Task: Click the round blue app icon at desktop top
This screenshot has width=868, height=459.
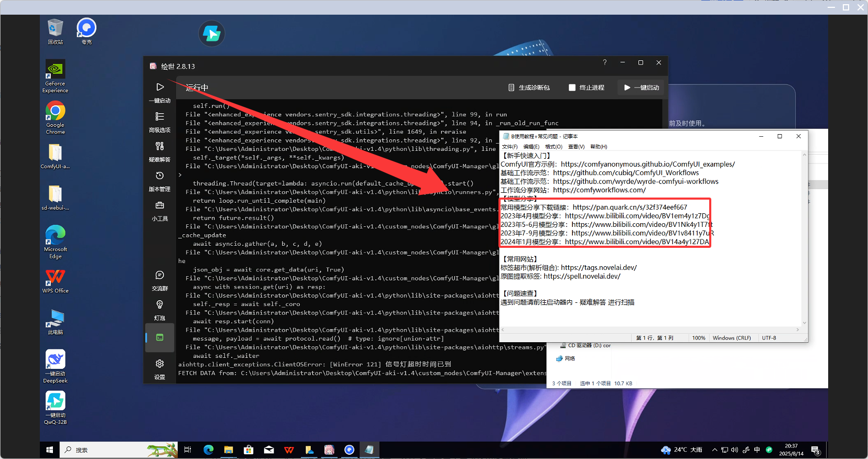Action: (x=212, y=34)
